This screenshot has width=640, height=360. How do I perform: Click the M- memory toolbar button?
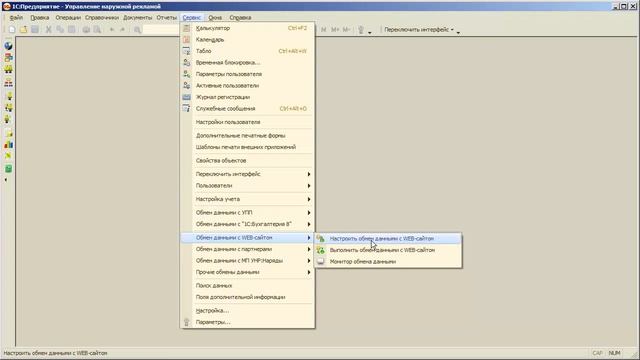(346, 29)
